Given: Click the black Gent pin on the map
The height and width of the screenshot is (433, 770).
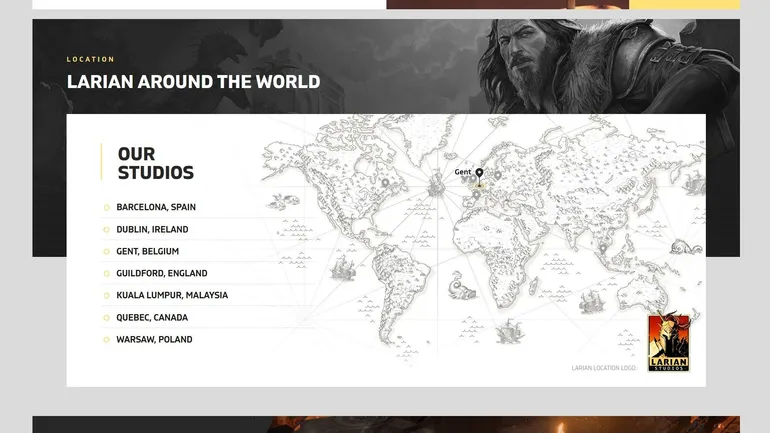Looking at the screenshot, I should (x=479, y=173).
